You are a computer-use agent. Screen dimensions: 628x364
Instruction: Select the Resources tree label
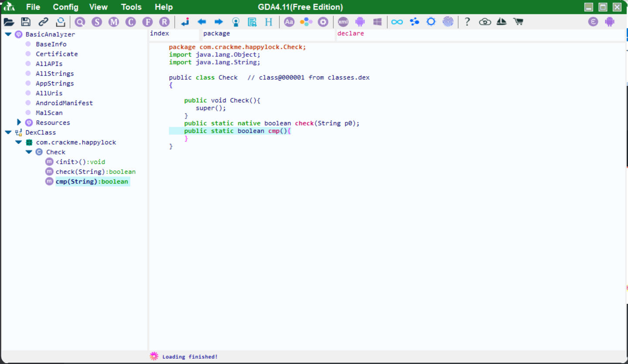(53, 122)
